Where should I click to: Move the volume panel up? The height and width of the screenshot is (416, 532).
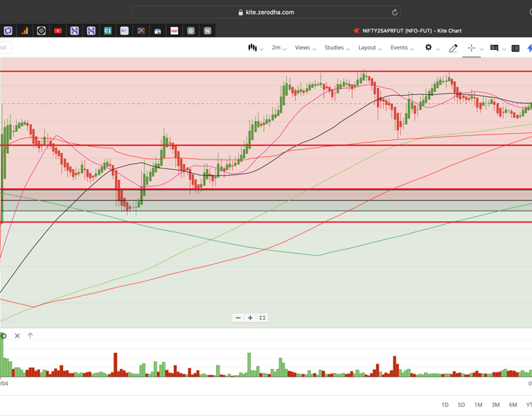point(30,336)
